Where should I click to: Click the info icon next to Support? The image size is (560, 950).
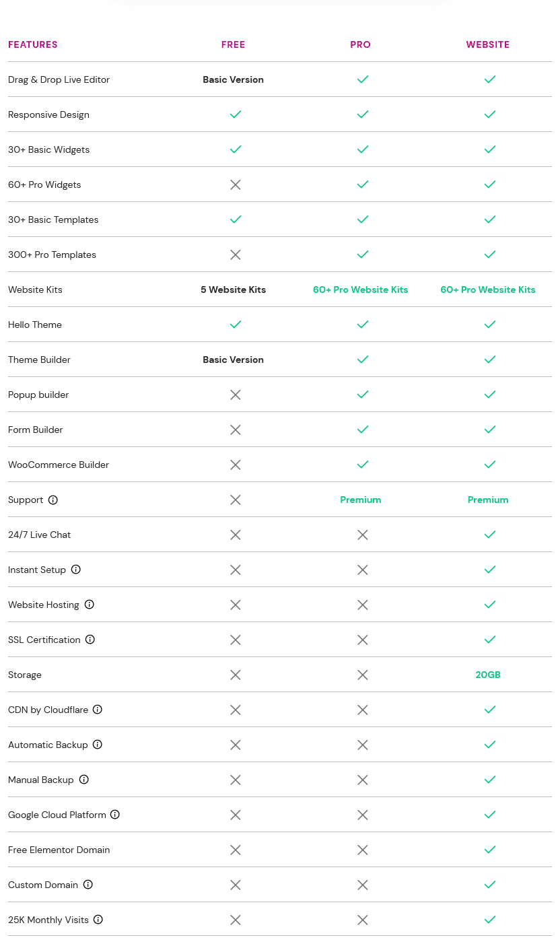(x=53, y=500)
